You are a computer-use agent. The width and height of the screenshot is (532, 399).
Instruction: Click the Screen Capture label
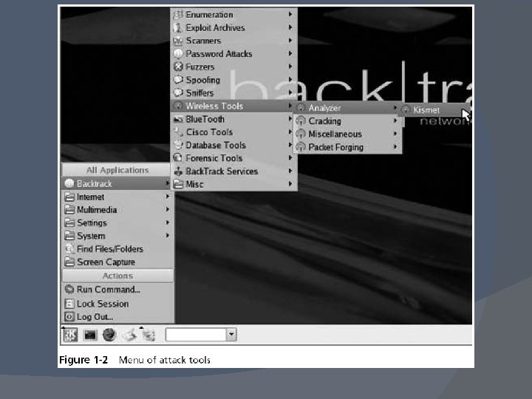(x=106, y=262)
